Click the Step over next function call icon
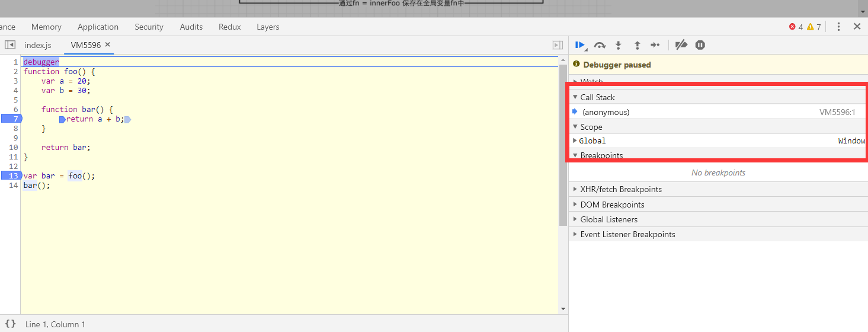 [x=600, y=45]
